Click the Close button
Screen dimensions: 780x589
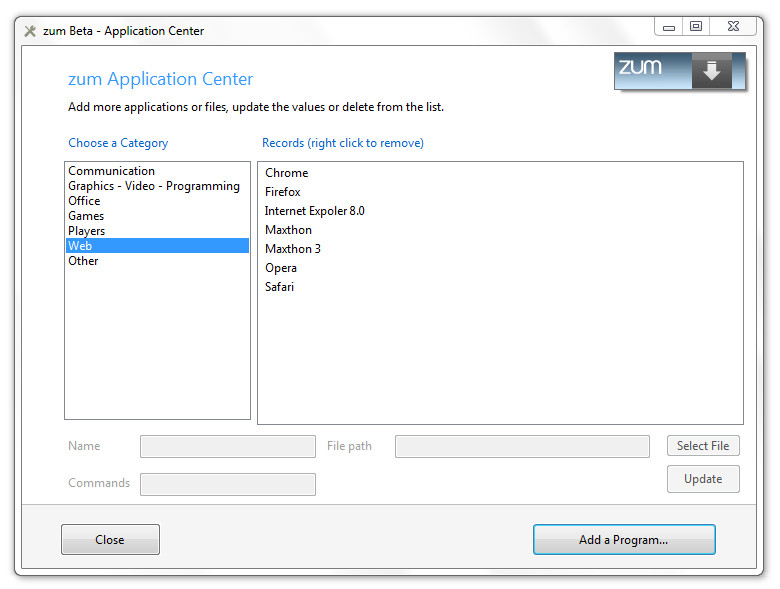[x=110, y=539]
